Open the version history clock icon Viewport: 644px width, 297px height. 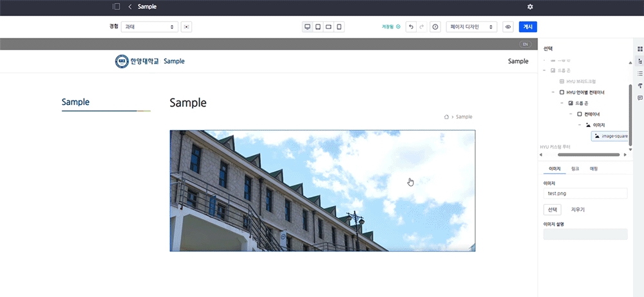(x=435, y=27)
